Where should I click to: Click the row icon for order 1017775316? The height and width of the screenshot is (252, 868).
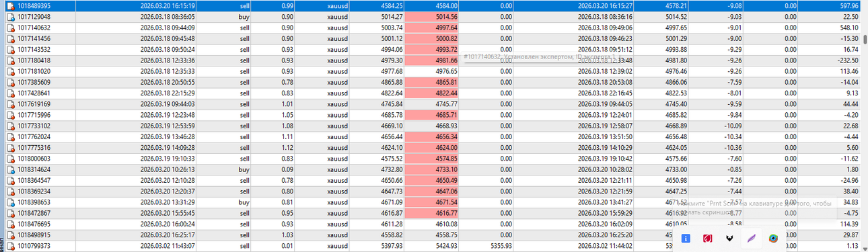point(10,148)
